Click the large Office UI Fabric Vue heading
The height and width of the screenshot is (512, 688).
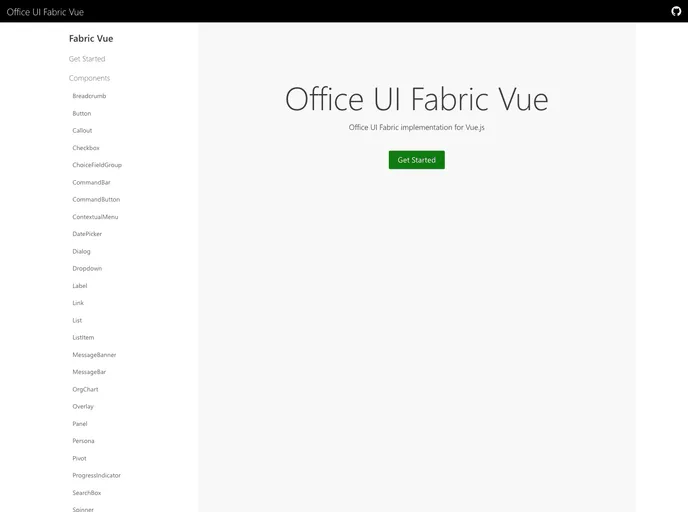[x=416, y=99]
